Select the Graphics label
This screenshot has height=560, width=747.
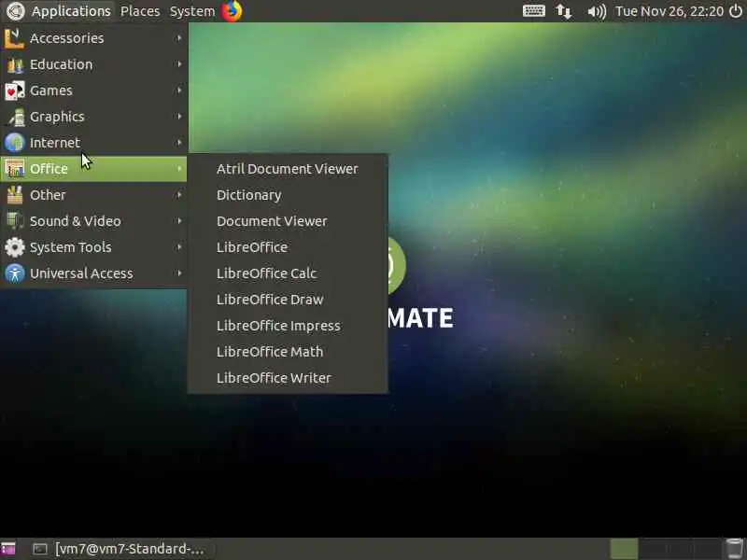(57, 117)
